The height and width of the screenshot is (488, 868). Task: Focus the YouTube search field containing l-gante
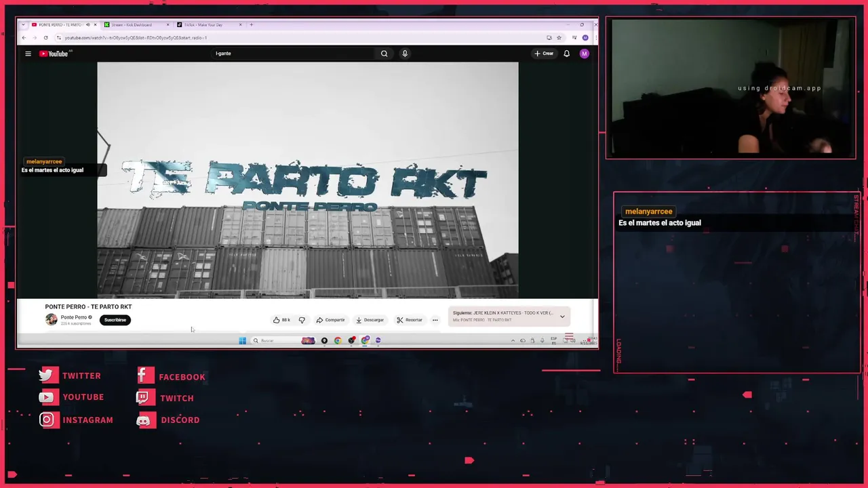click(293, 54)
